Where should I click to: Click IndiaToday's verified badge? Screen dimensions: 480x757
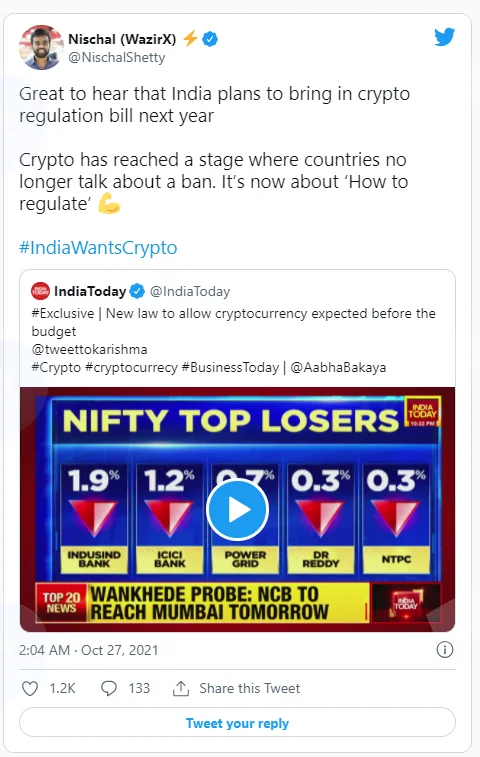(138, 291)
